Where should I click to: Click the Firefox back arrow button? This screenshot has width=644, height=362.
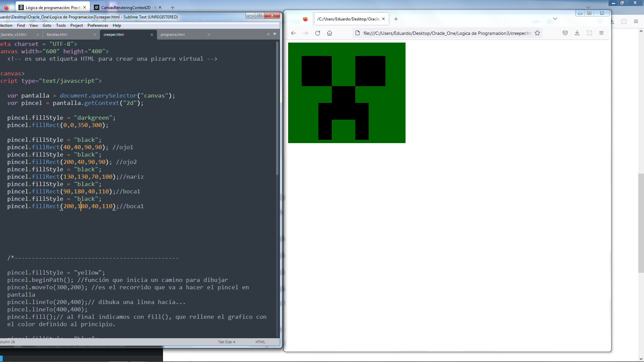click(293, 33)
